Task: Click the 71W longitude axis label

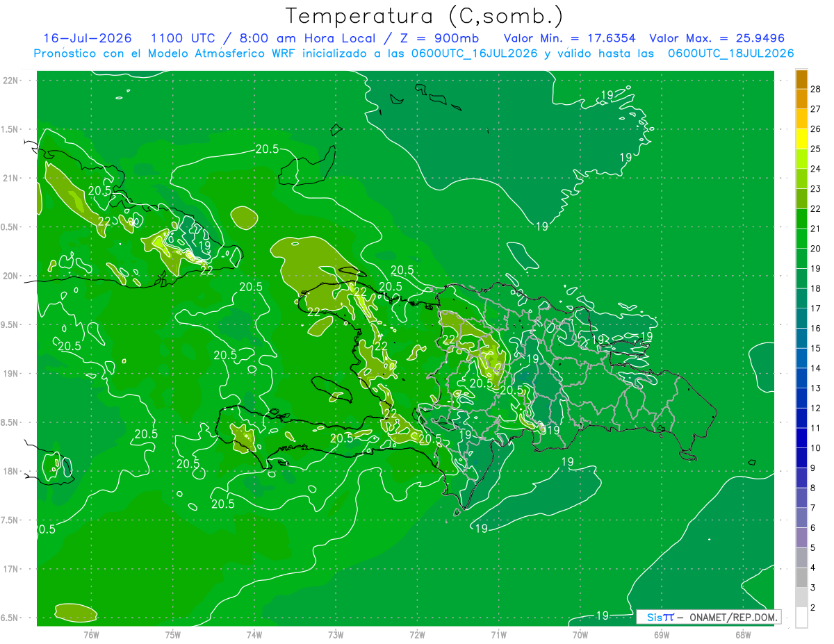Action: [x=498, y=634]
